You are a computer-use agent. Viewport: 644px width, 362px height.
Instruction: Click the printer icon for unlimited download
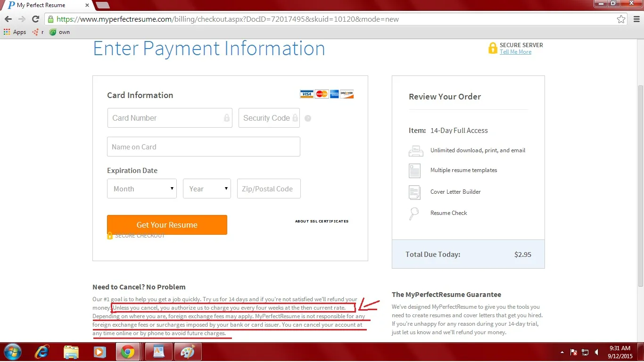415,151
